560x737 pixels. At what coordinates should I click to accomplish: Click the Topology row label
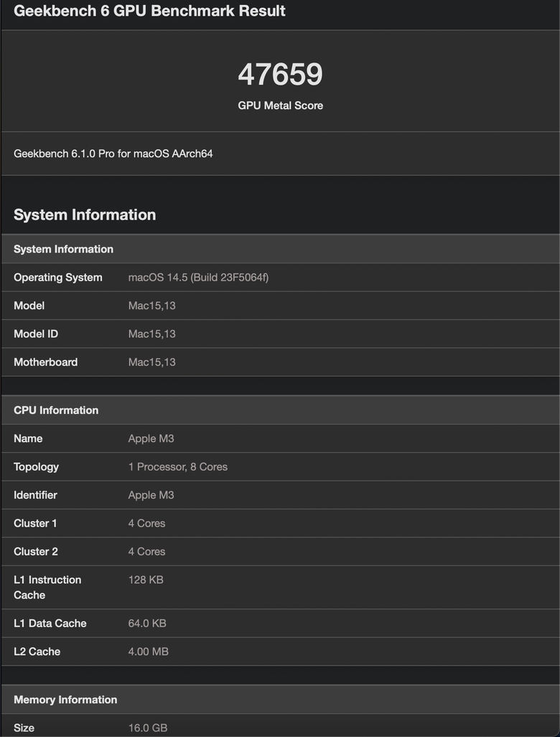tap(36, 466)
